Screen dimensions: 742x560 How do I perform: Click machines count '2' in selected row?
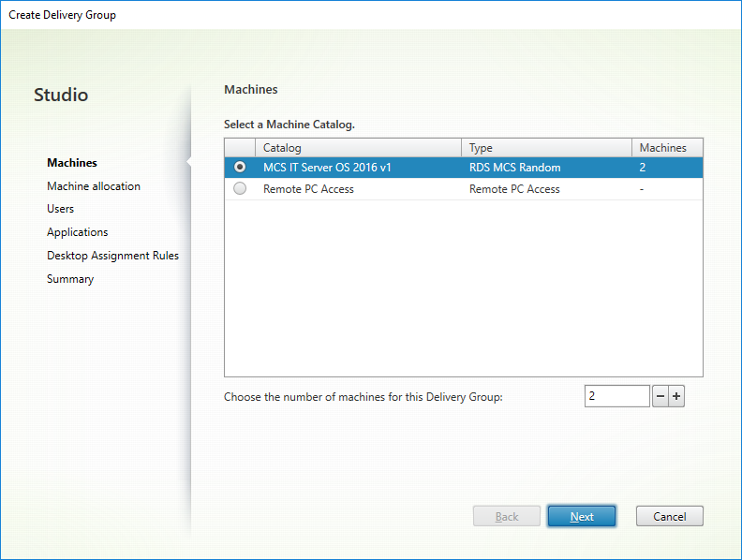click(642, 168)
